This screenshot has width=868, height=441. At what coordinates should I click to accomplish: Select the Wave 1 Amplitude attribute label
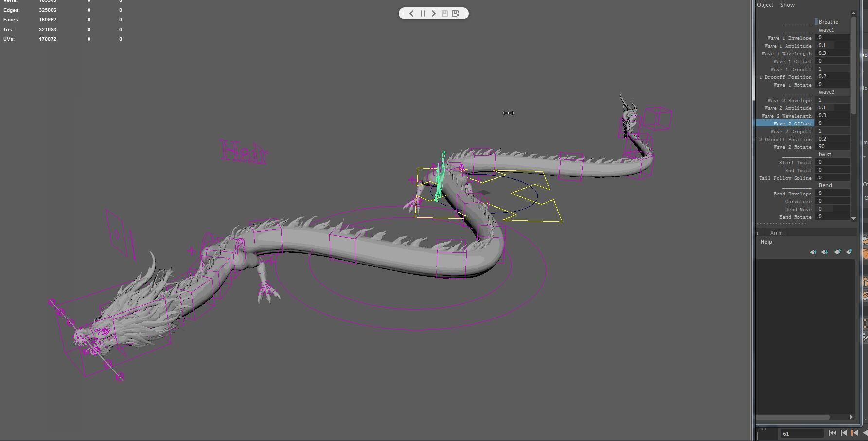(x=788, y=46)
